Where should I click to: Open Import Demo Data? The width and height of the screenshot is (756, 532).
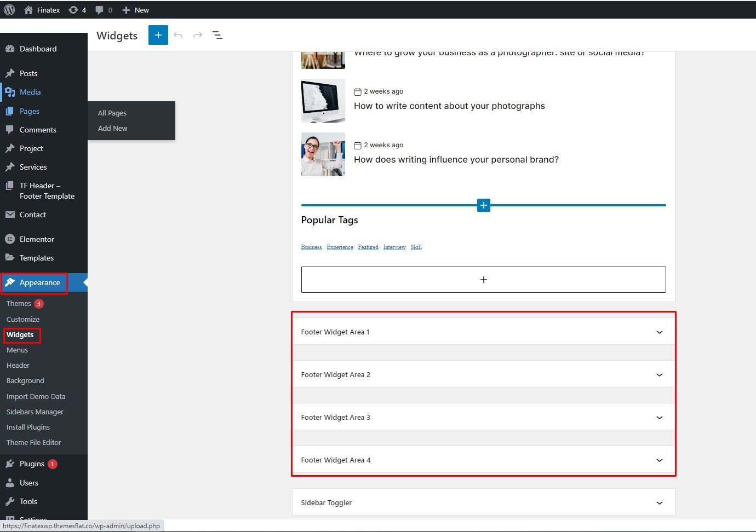coord(36,396)
